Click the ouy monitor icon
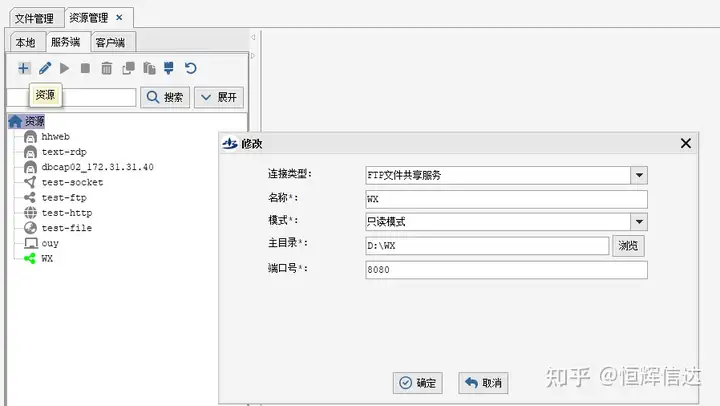Screen dimensions: 720x406 point(31,243)
